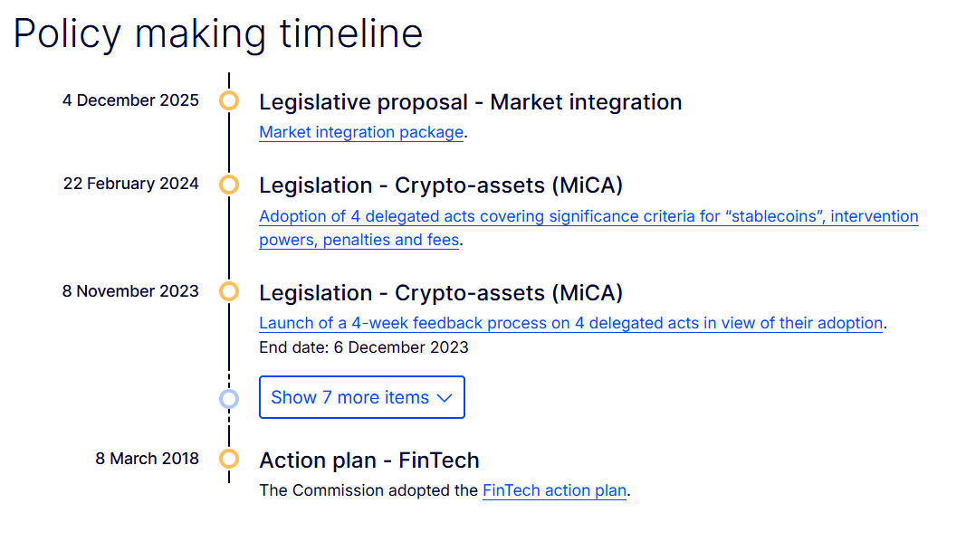Click the 8 March 2018 date label
Screen dimensions: 966x560
pyautogui.click(x=147, y=459)
